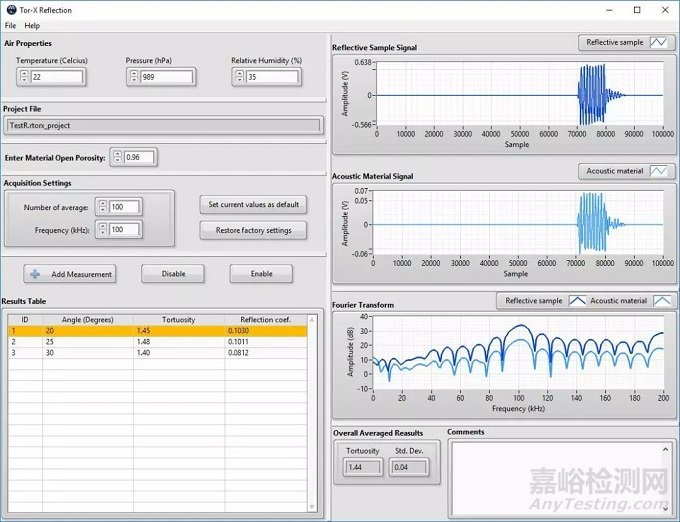Viewport: 680px width, 522px height.
Task: Adjust the Pressure stepper arrows
Action: 132,78
